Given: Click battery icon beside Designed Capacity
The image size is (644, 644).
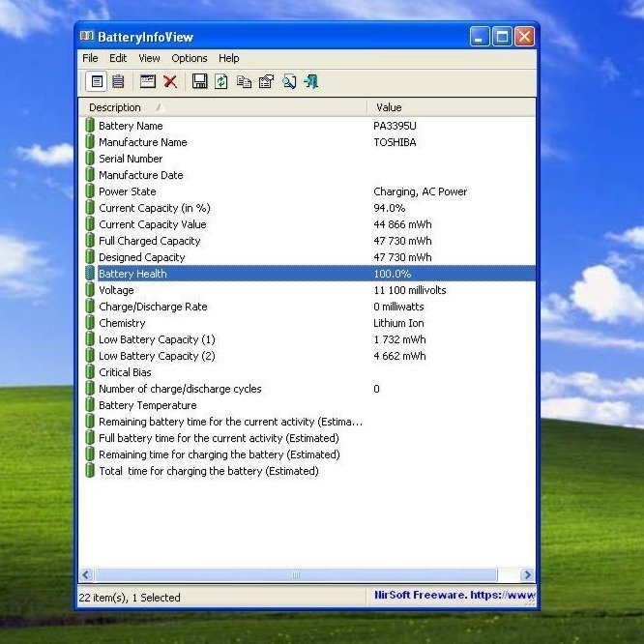Looking at the screenshot, I should point(90,256).
